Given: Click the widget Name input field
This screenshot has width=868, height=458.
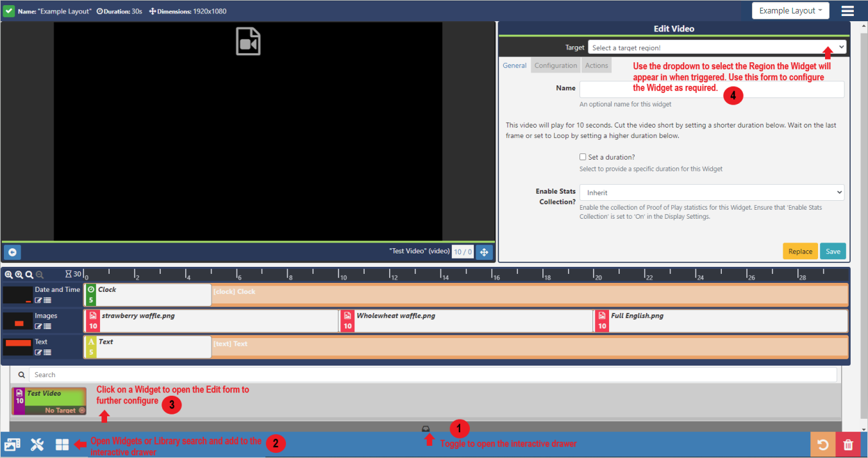Looking at the screenshot, I should pyautogui.click(x=712, y=89).
